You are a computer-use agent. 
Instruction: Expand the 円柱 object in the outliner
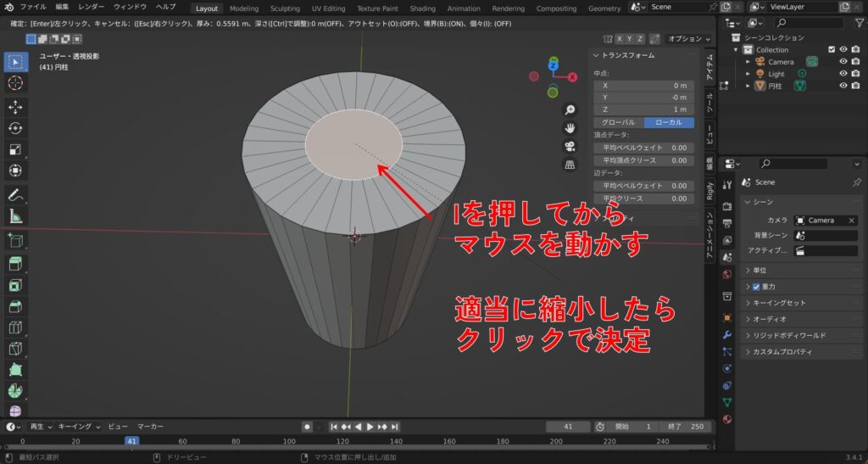pyautogui.click(x=748, y=86)
